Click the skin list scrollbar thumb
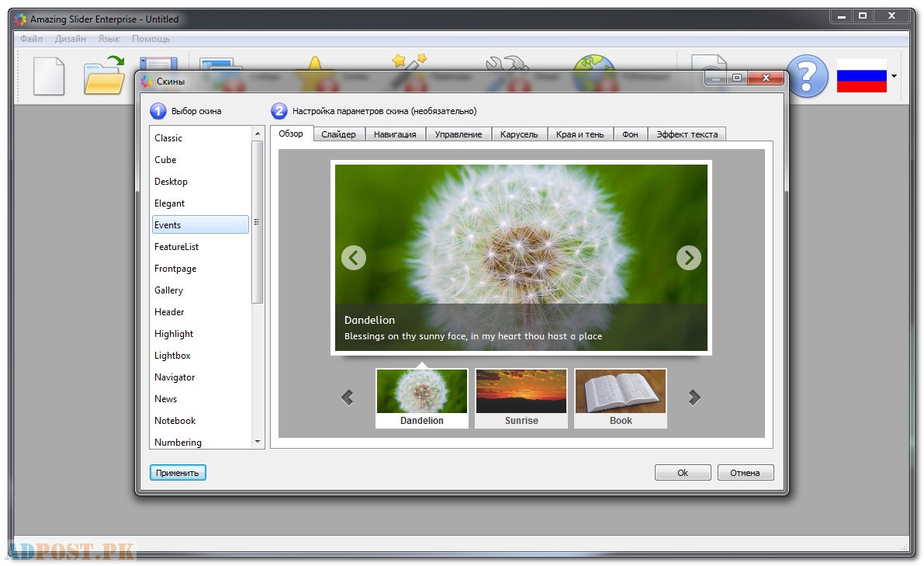 click(x=258, y=222)
